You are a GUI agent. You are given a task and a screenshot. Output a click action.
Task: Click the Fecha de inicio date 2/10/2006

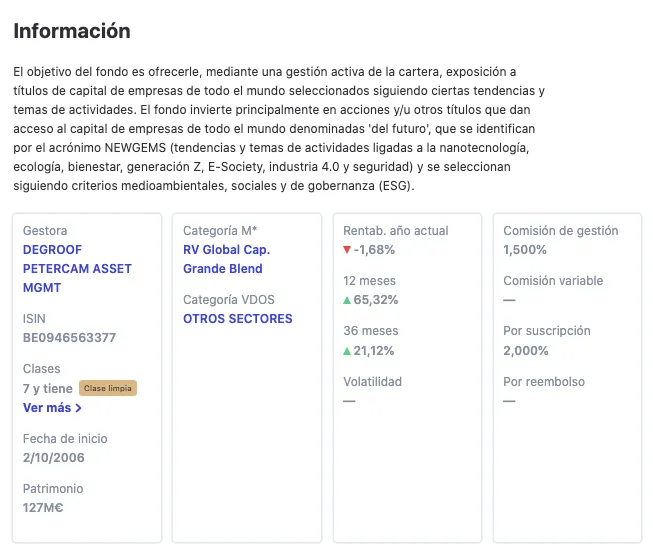tap(53, 458)
